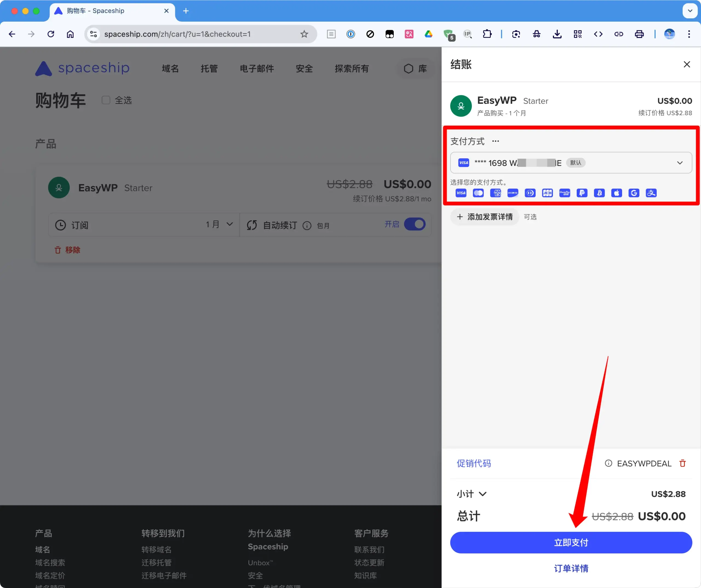The height and width of the screenshot is (588, 701).
Task: Click the info icon beside EASYWPDEAL
Action: click(x=608, y=463)
